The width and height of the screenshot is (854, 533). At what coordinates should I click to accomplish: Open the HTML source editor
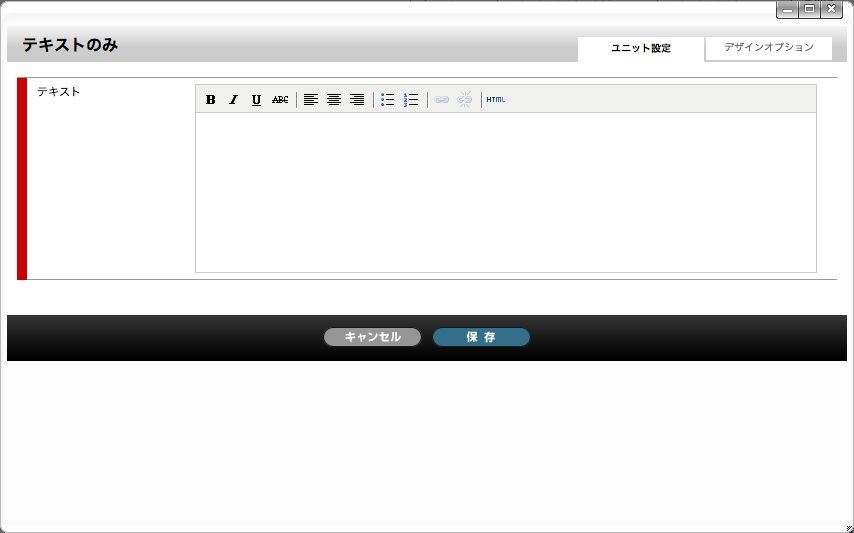[496, 100]
